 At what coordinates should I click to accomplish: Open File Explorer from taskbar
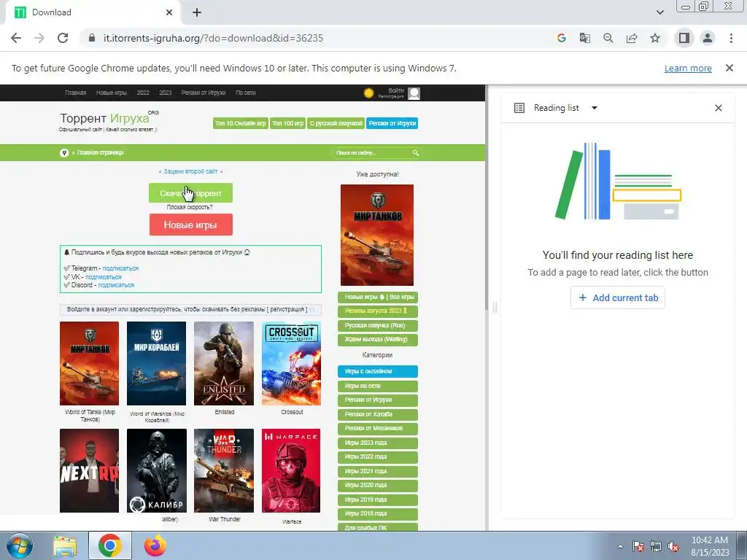point(65,546)
